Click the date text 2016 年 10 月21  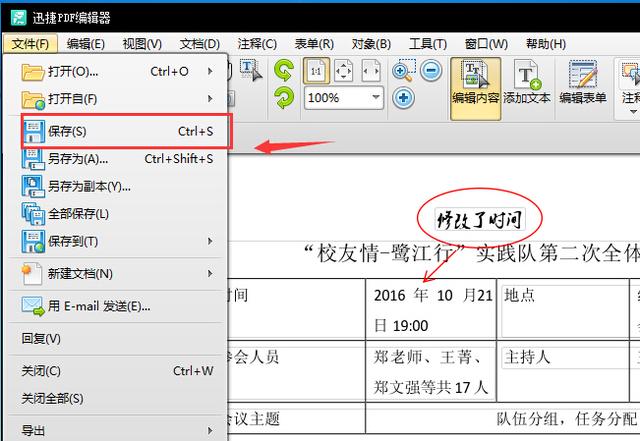click(433, 295)
